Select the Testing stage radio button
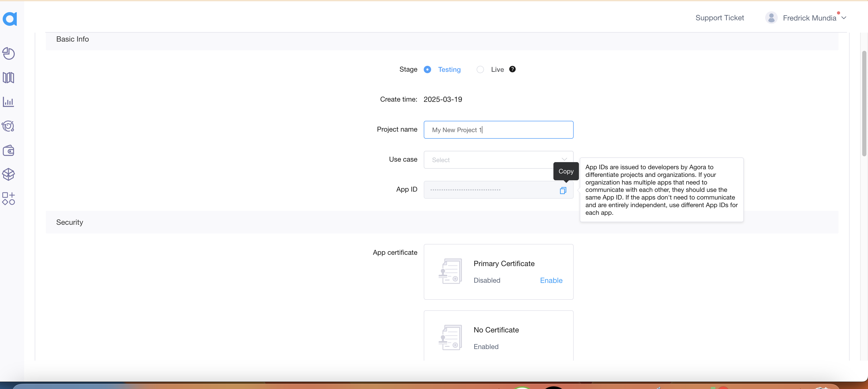This screenshot has height=389, width=868. click(x=427, y=69)
